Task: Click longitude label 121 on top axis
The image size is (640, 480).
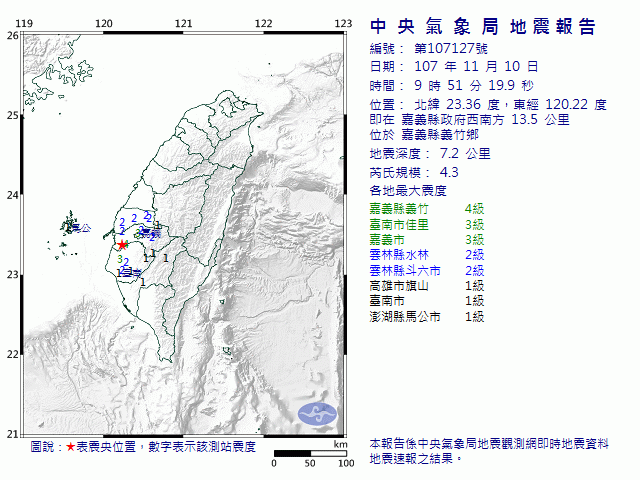Action: pos(183,23)
